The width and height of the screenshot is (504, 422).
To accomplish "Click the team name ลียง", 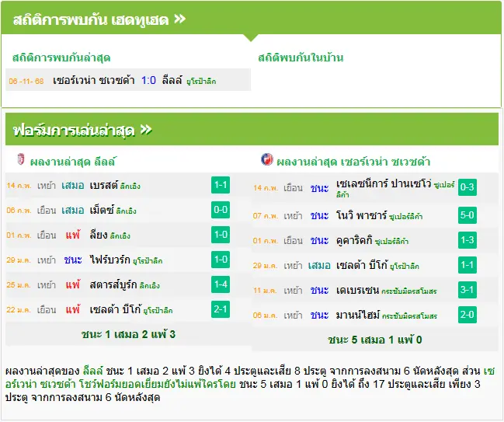I will 99,235.
